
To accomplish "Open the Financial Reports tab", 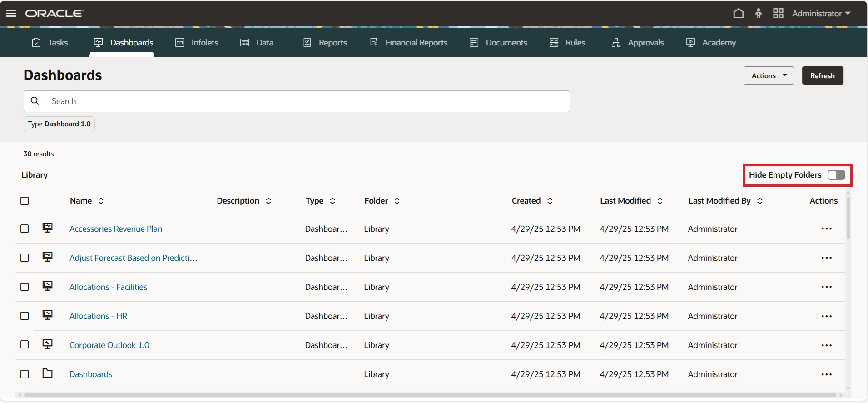I will pyautogui.click(x=409, y=42).
